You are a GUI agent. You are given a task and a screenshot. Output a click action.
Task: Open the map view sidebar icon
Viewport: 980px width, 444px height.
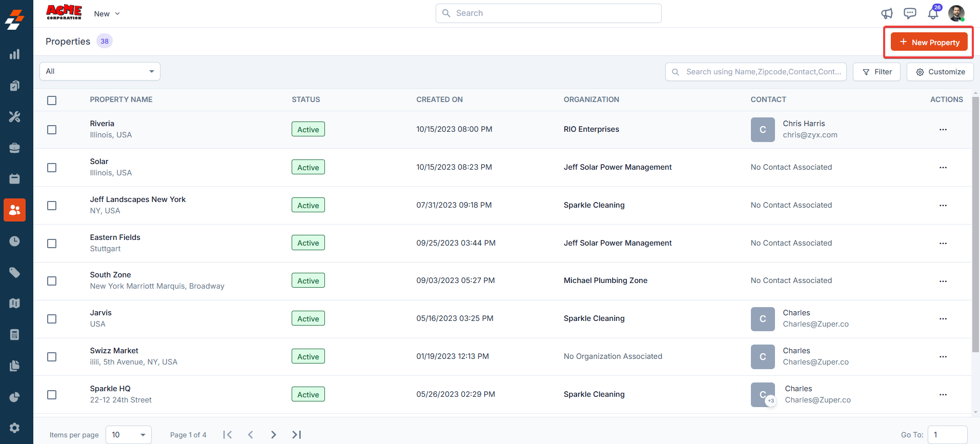[14, 303]
